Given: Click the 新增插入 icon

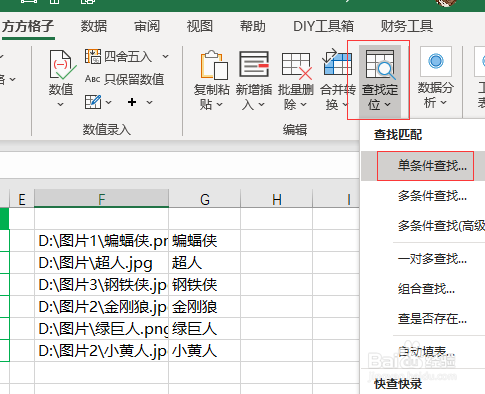Looking at the screenshot, I should (254, 64).
